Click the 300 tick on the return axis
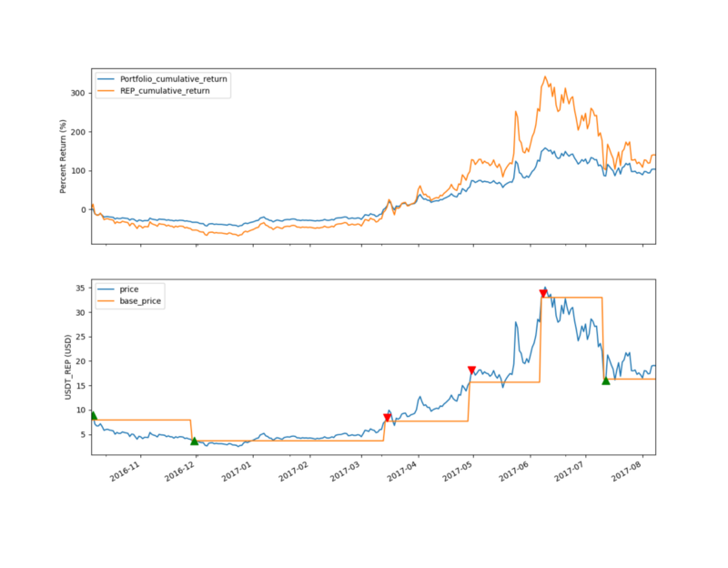Screen dimensions: 728x568 pos(76,93)
